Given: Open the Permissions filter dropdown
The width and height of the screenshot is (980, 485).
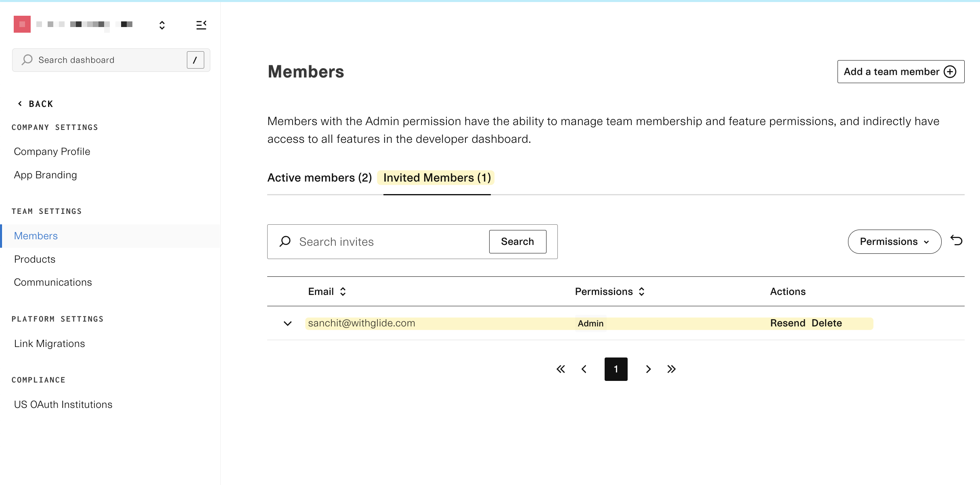Looking at the screenshot, I should coord(894,241).
